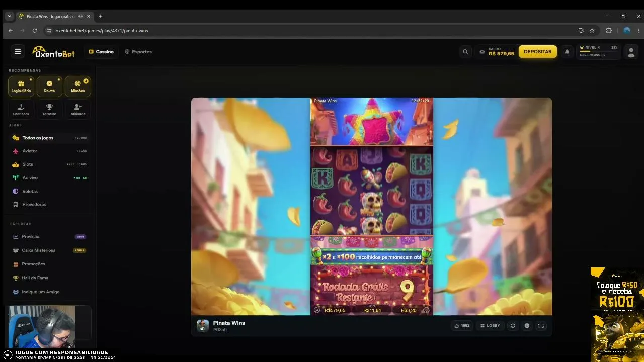
Task: Click the R$50 bonus promo banner
Action: [617, 314]
